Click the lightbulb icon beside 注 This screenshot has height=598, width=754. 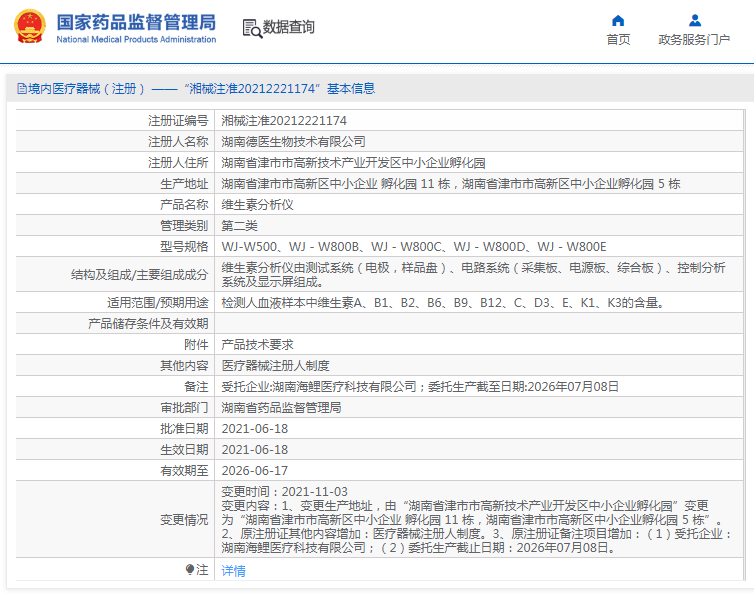pos(190,570)
